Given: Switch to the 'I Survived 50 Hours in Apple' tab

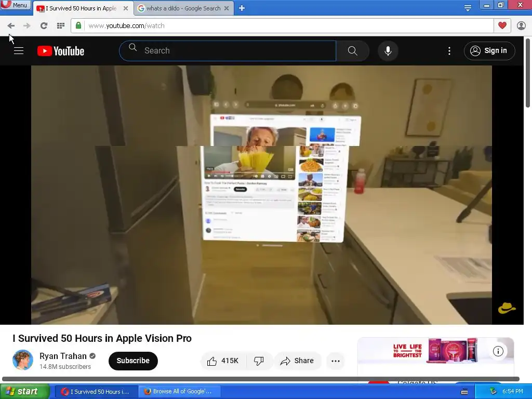Looking at the screenshot, I should coord(81,8).
